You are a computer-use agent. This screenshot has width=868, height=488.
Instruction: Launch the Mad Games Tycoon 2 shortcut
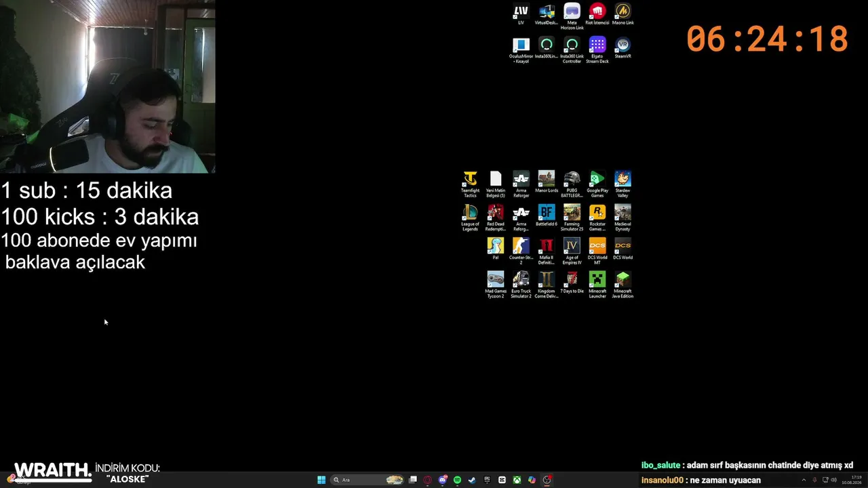coord(496,285)
